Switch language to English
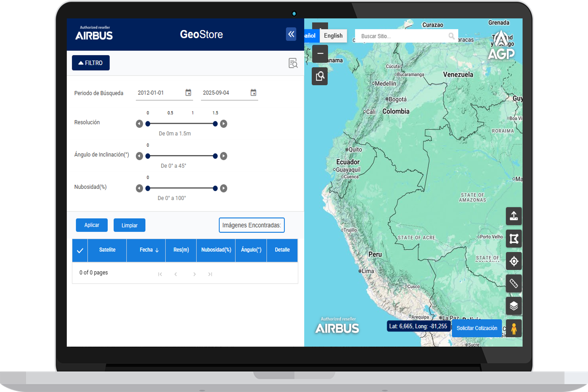Image resolution: width=588 pixels, height=392 pixels. pos(333,36)
